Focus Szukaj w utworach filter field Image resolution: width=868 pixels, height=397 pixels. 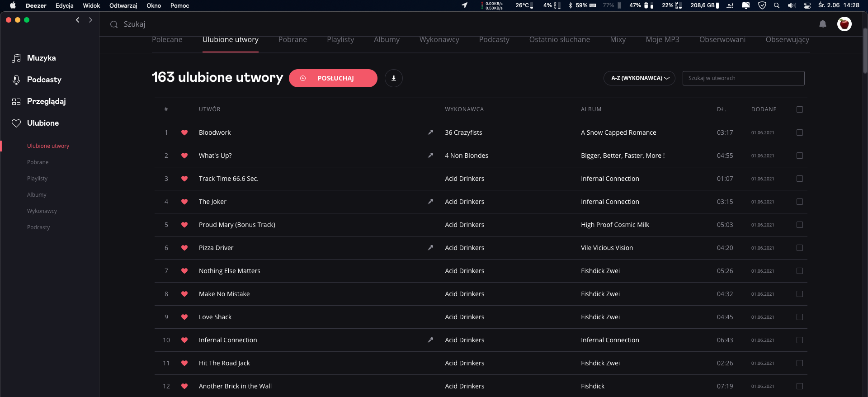(744, 78)
